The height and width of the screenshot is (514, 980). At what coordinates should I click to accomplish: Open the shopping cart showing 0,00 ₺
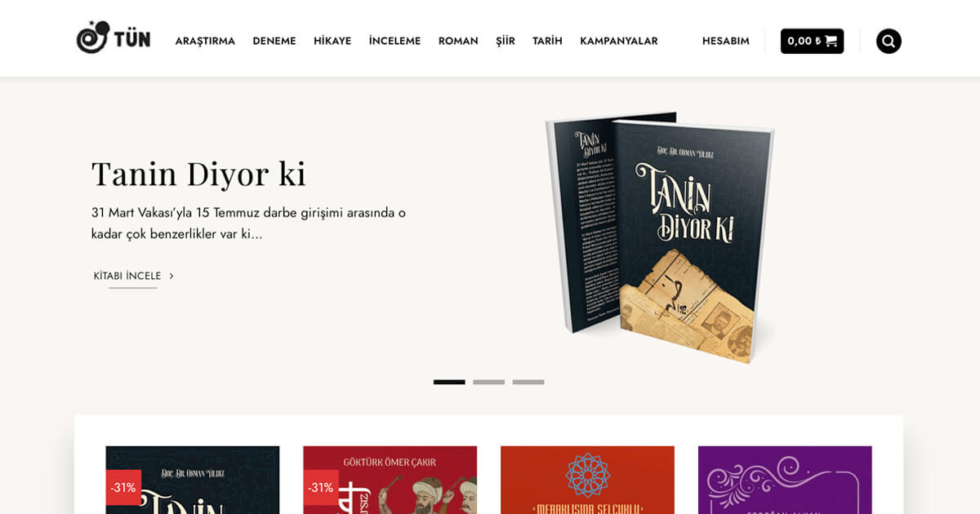(x=812, y=41)
